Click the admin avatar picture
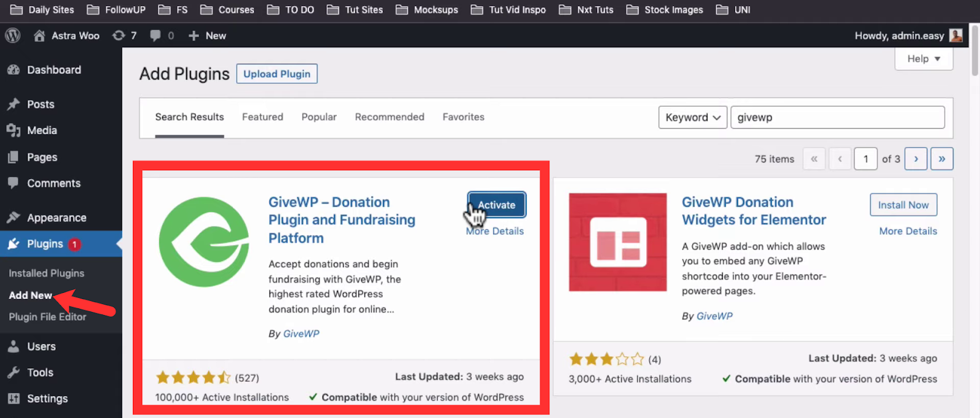The image size is (980, 418). coord(956,36)
